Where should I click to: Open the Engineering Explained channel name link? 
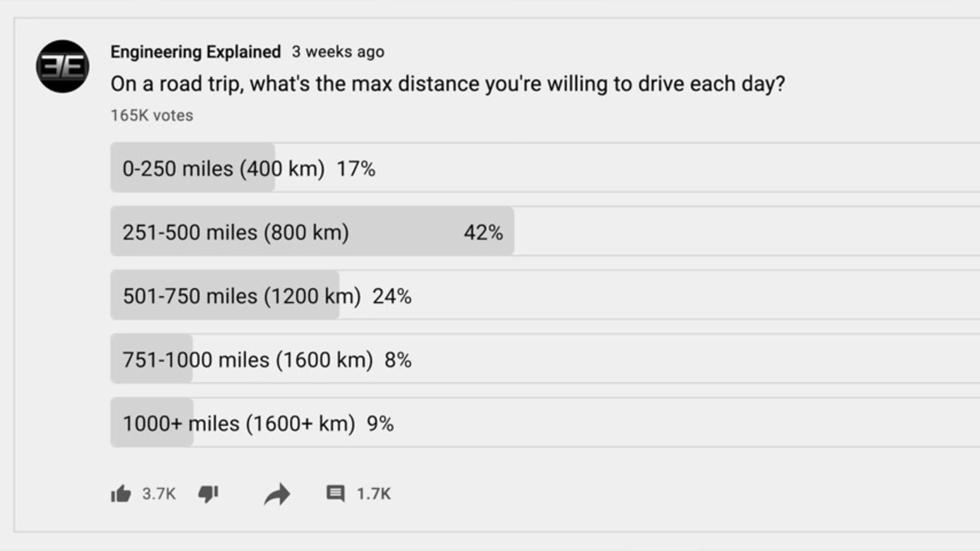[x=195, y=52]
